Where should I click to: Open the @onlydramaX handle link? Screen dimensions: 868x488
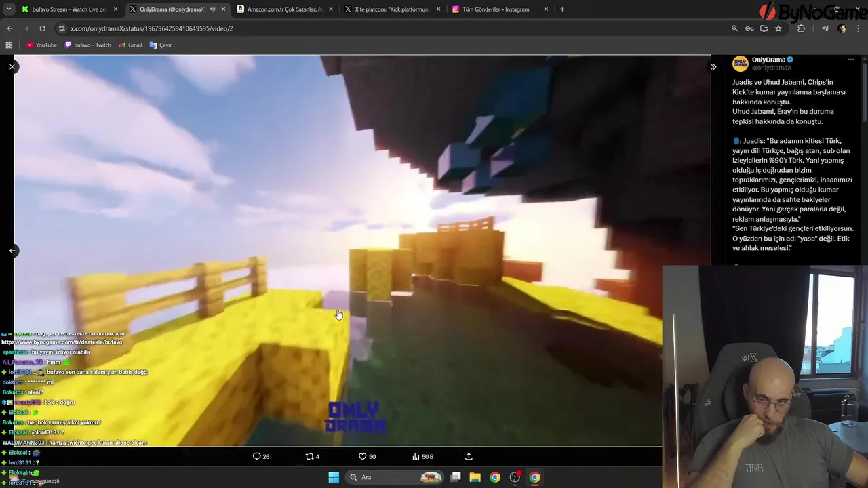point(772,68)
